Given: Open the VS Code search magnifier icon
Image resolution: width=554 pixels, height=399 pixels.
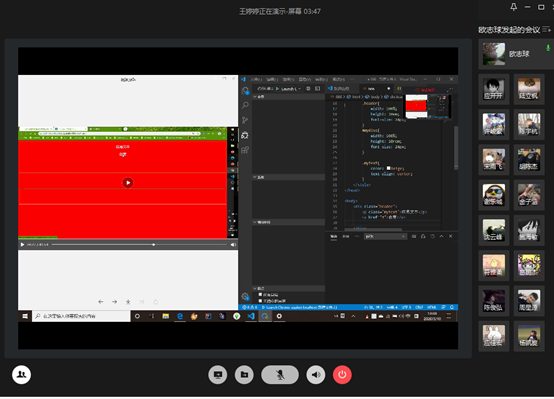Looking at the screenshot, I should click(x=245, y=105).
